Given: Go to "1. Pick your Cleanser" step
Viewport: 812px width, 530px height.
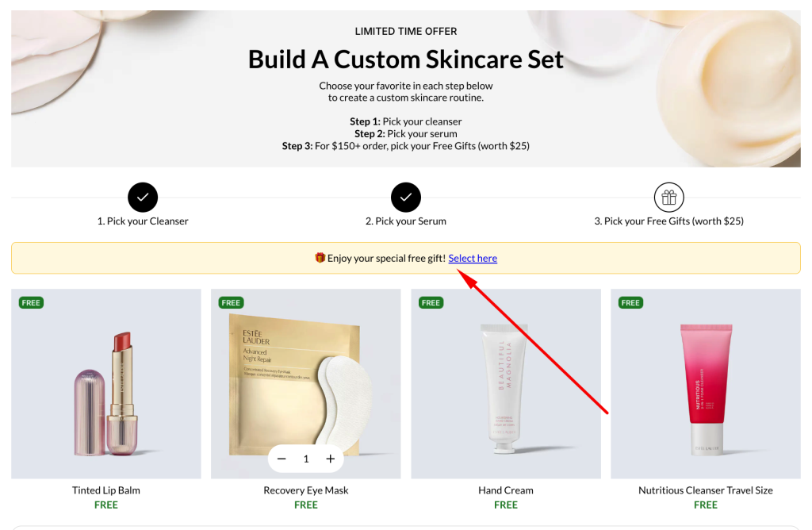Looking at the screenshot, I should [143, 221].
